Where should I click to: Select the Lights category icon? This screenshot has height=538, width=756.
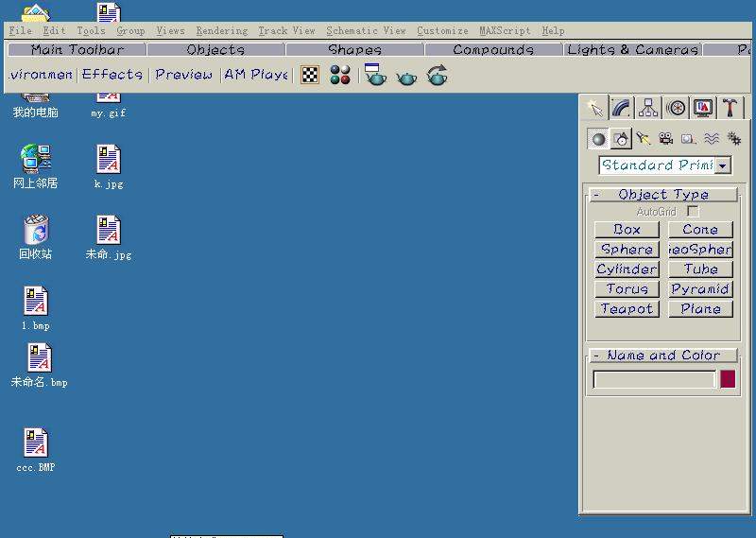click(x=644, y=139)
